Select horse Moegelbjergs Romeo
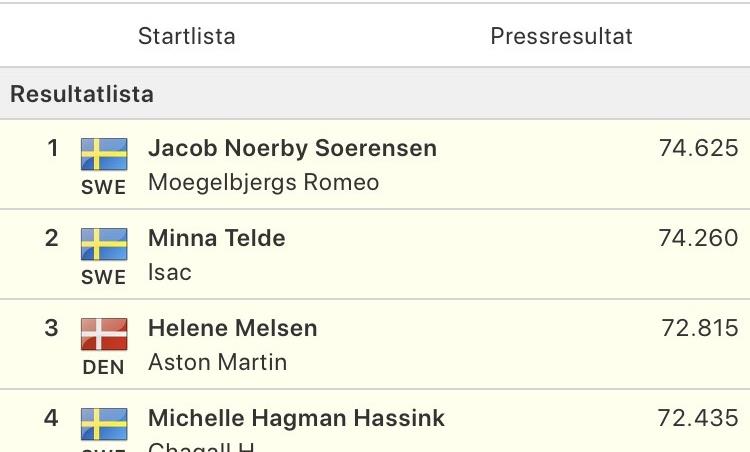The image size is (750, 452). pos(264,183)
